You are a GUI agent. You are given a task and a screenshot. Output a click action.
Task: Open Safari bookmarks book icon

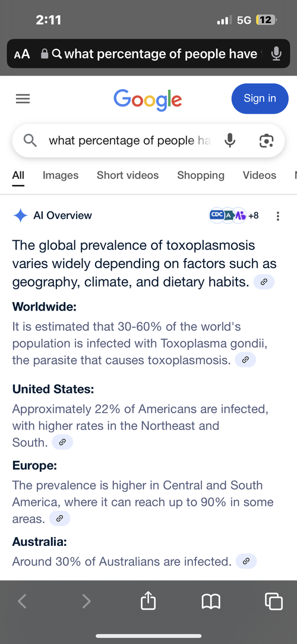[x=211, y=602]
